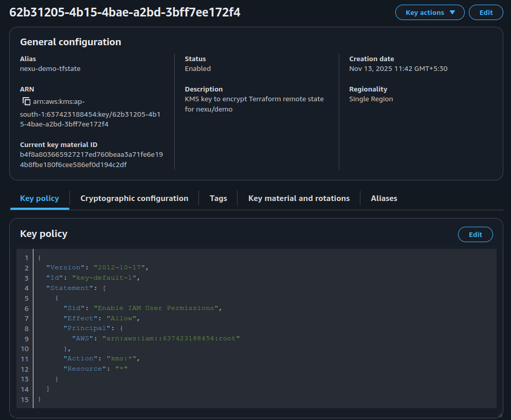Select the Key policy tab
The height and width of the screenshot is (420, 511).
[x=39, y=198]
